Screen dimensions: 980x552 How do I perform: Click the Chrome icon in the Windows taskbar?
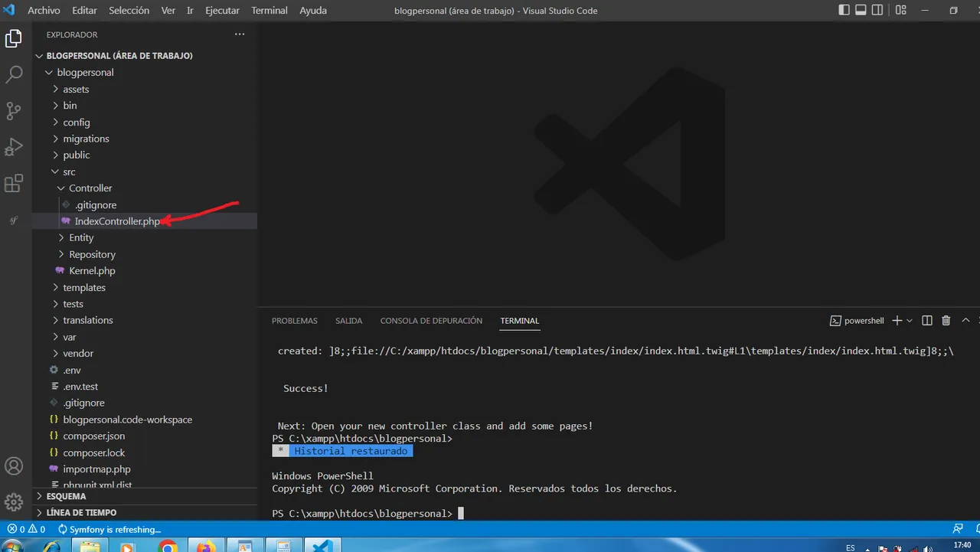pyautogui.click(x=168, y=547)
